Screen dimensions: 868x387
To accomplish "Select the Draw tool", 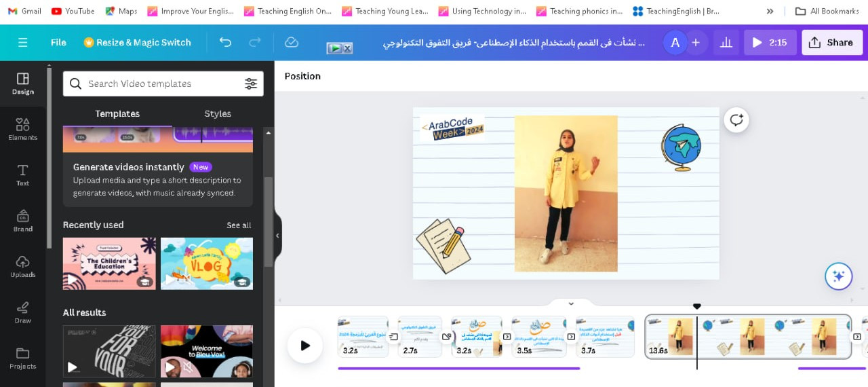I will [23, 312].
